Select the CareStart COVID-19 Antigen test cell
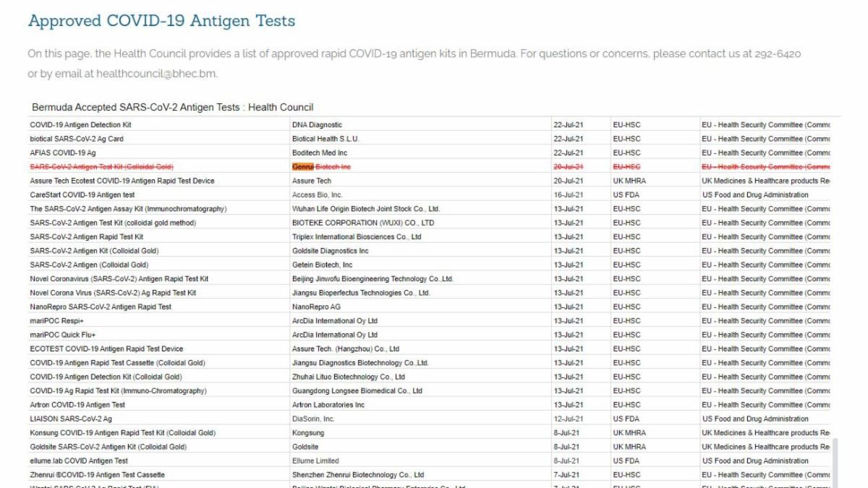868x488 pixels. tap(82, 195)
